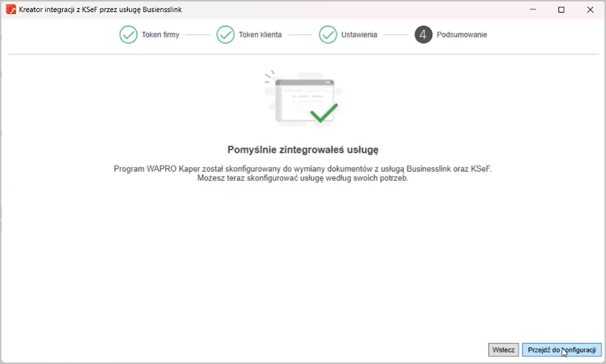Select the Token klienta step label

[260, 35]
